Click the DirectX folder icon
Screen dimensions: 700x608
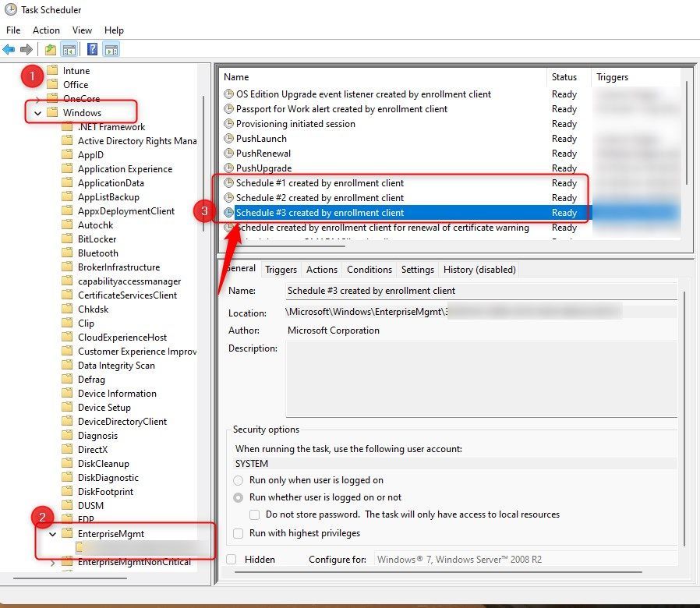pos(67,449)
